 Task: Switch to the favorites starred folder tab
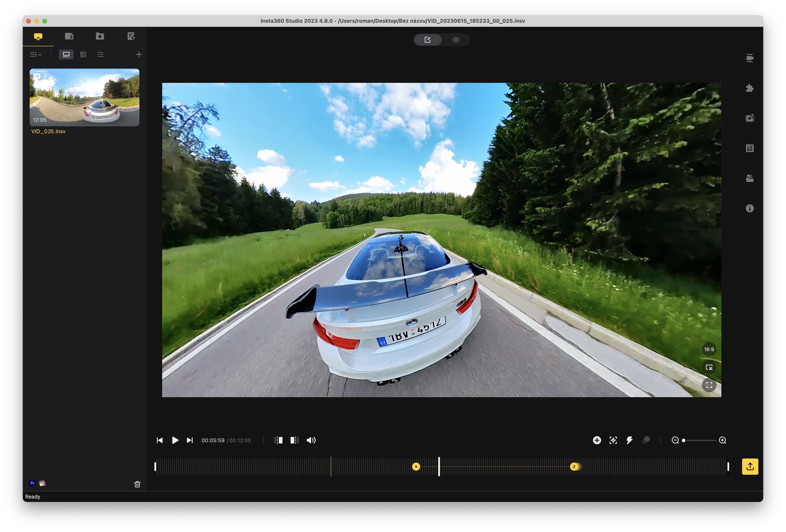(x=100, y=36)
